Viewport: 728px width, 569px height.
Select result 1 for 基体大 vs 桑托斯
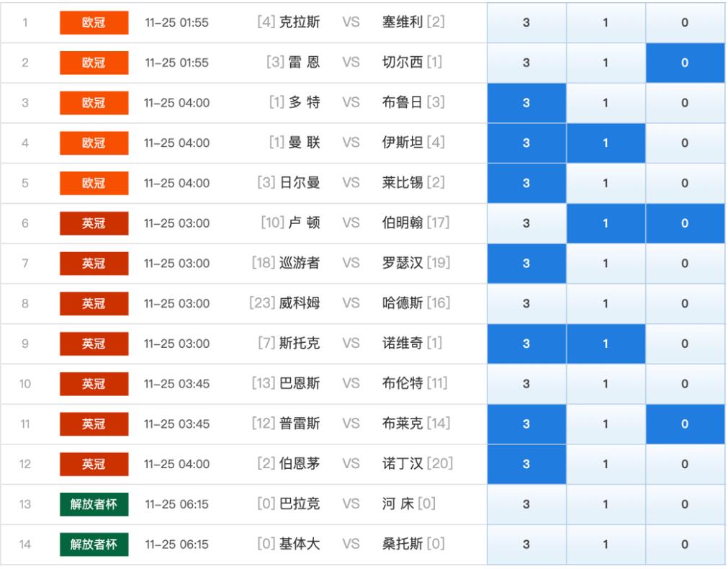pyautogui.click(x=606, y=545)
